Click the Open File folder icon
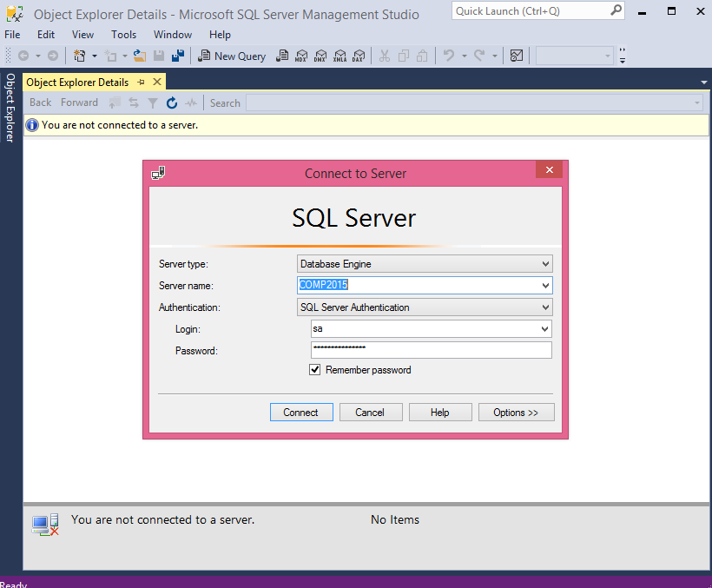712x588 pixels. [x=140, y=56]
